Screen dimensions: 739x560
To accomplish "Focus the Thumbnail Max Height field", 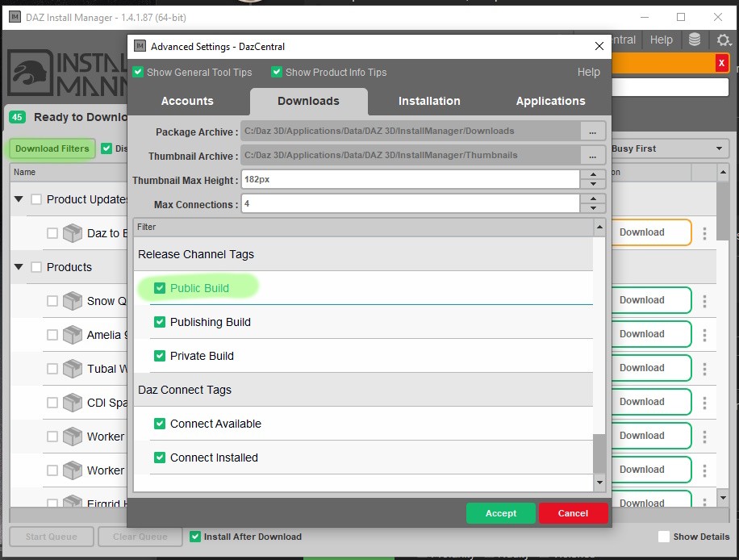I will coord(411,180).
